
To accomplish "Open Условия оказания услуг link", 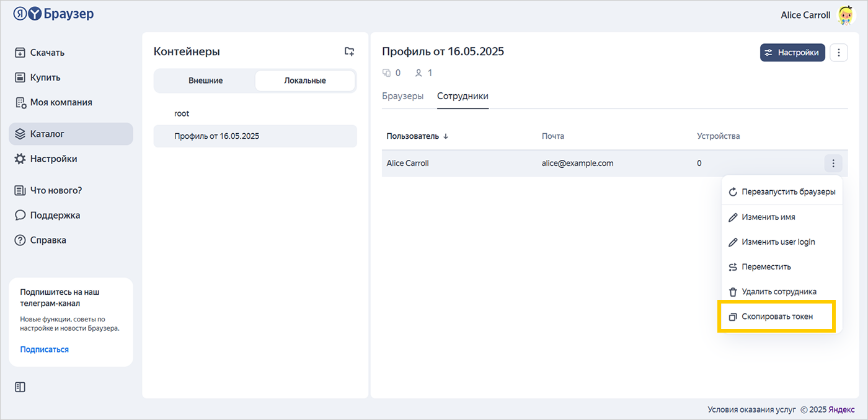I will (751, 409).
